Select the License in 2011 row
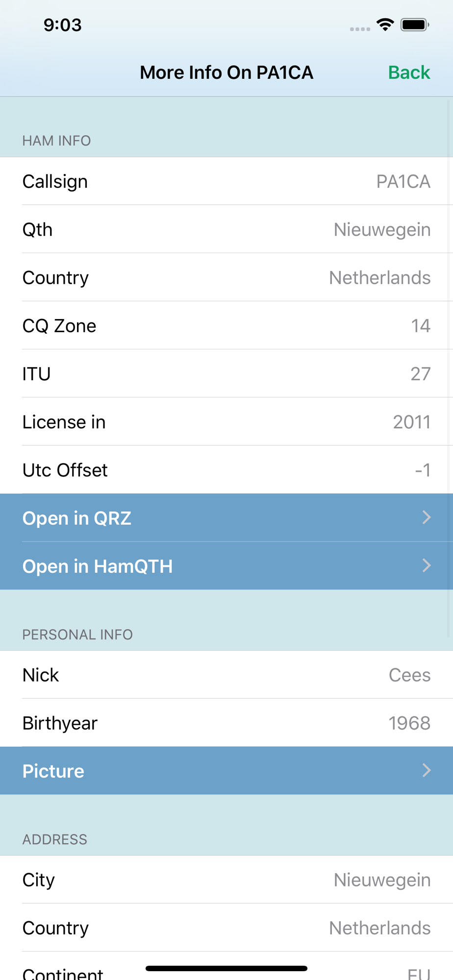Image resolution: width=453 pixels, height=980 pixels. (x=226, y=421)
